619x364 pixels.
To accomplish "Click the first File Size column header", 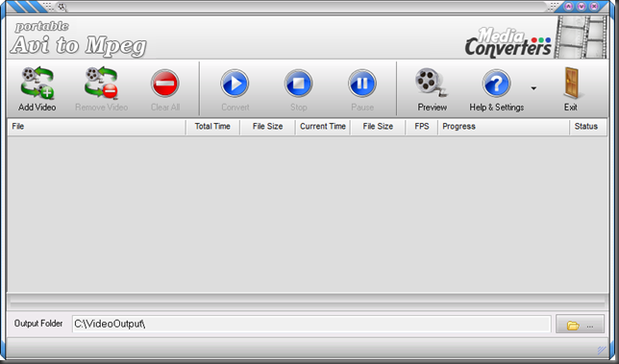I will tap(267, 127).
